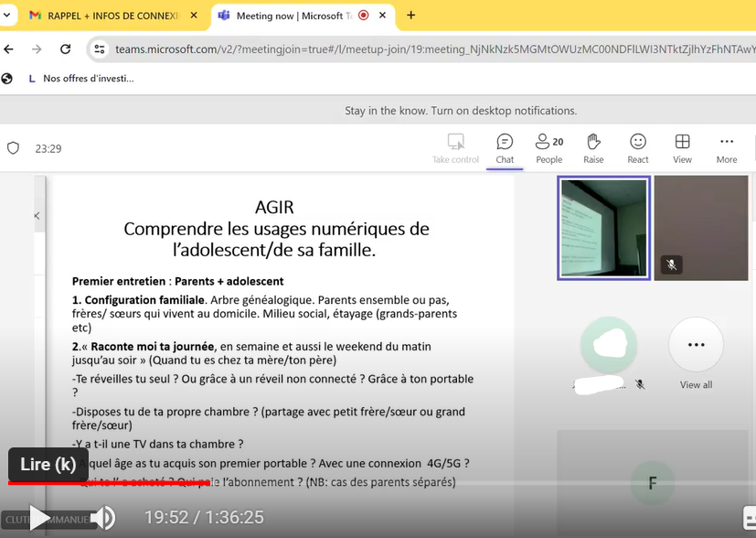Viewport: 756px width, 538px height.
Task: Click the Take control screen icon
Action: pos(455,147)
